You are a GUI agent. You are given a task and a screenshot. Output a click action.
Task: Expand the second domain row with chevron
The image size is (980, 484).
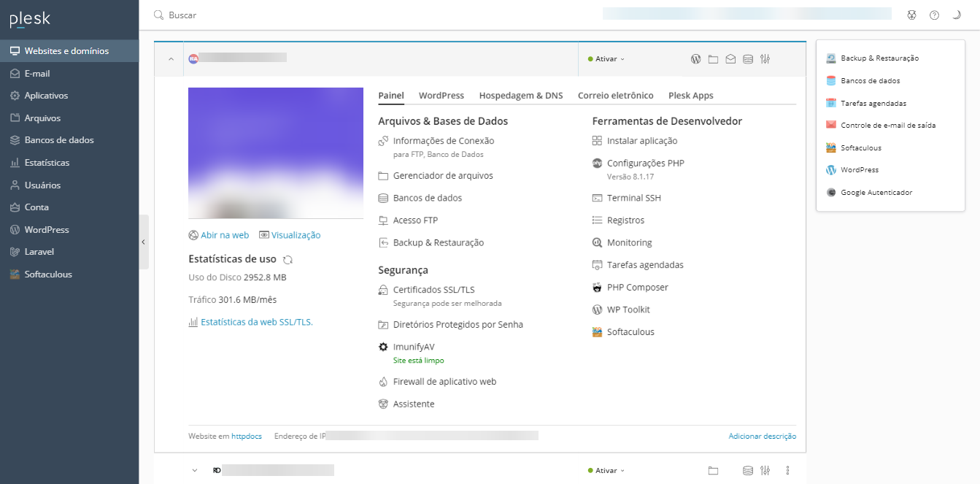tap(194, 471)
